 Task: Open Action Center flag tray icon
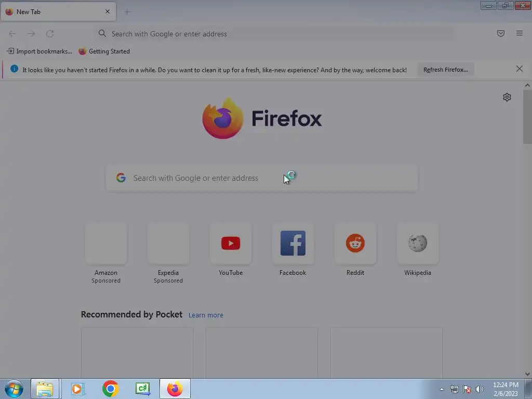pyautogui.click(x=467, y=389)
